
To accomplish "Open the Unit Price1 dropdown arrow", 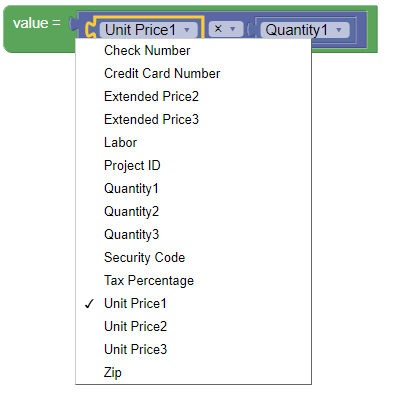I will point(187,30).
